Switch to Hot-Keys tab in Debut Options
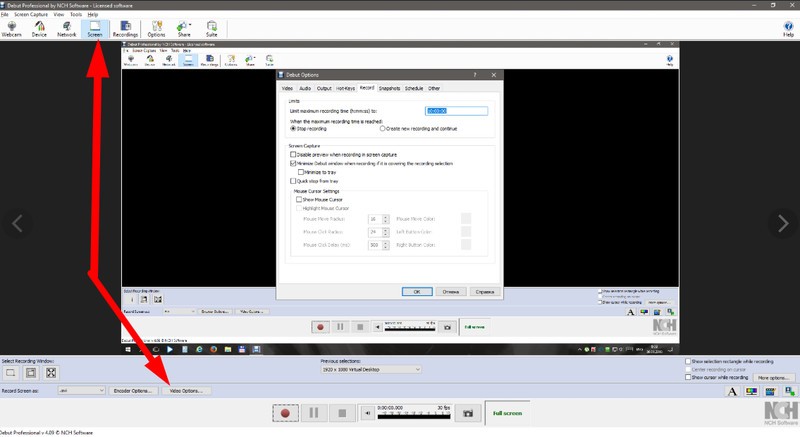The height and width of the screenshot is (437, 800). coord(345,88)
